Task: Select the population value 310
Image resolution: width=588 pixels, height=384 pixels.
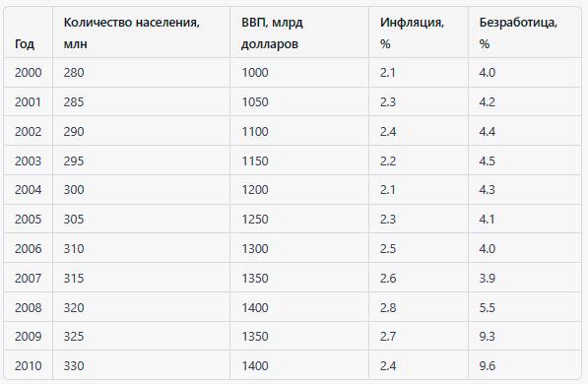Action: 74,249
